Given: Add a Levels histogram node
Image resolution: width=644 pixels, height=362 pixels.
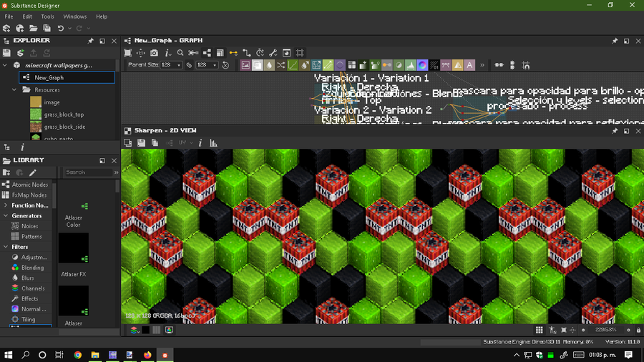Looking at the screenshot, I should click(411, 65).
